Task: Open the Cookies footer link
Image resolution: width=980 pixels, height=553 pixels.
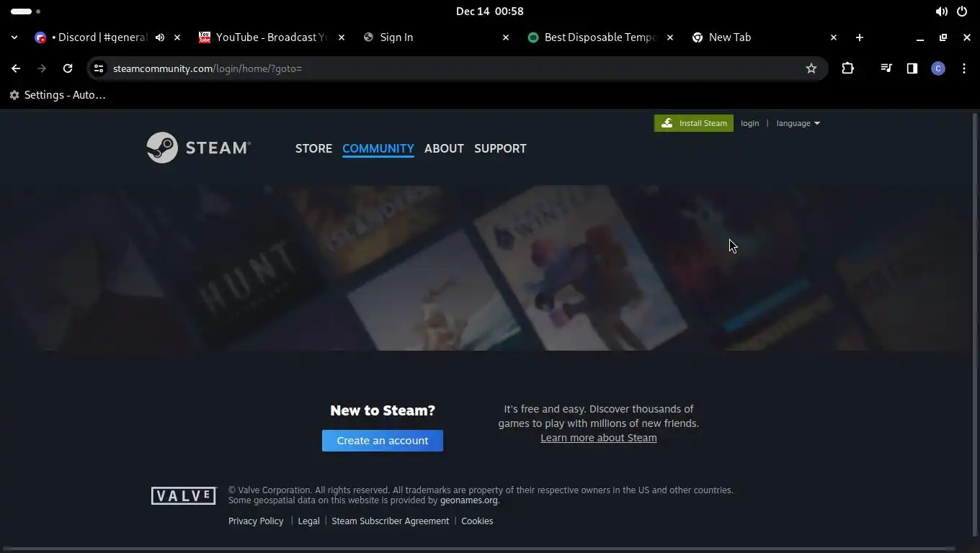Action: pos(477,521)
